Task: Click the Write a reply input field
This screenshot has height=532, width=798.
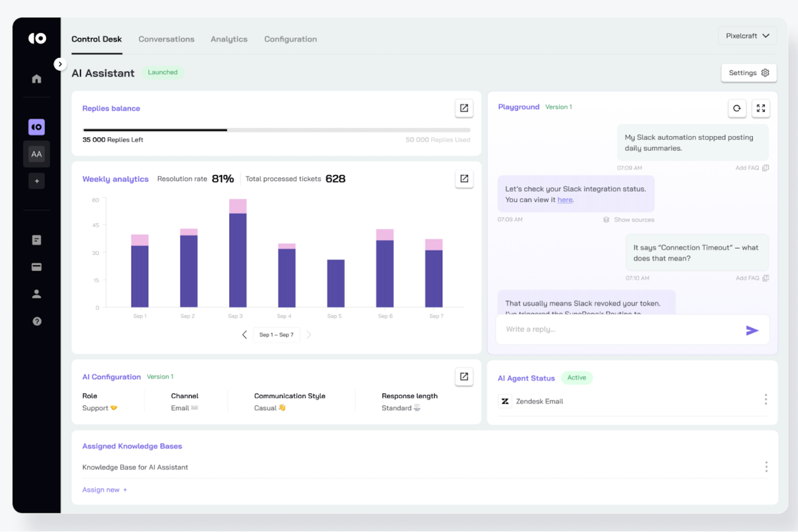Action: point(593,329)
